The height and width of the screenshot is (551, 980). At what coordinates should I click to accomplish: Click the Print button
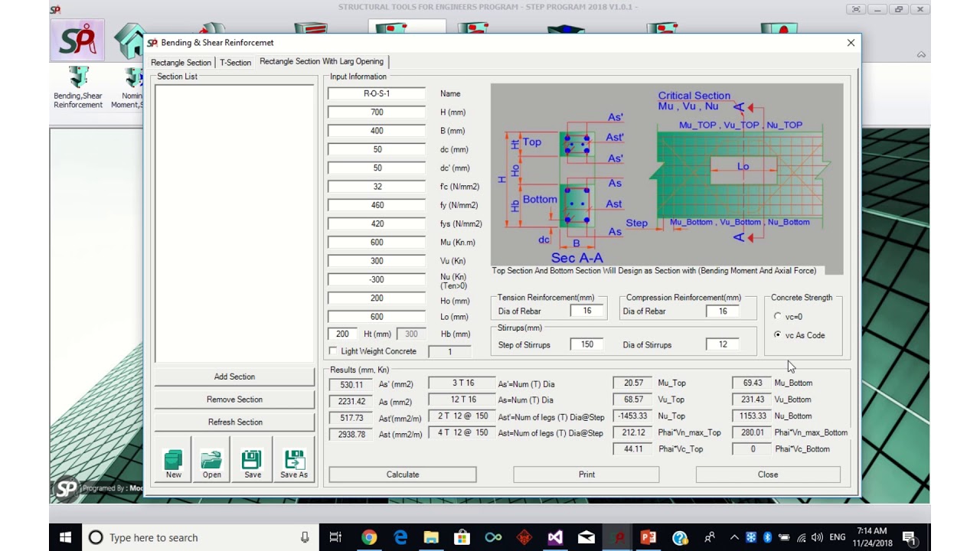(x=586, y=474)
